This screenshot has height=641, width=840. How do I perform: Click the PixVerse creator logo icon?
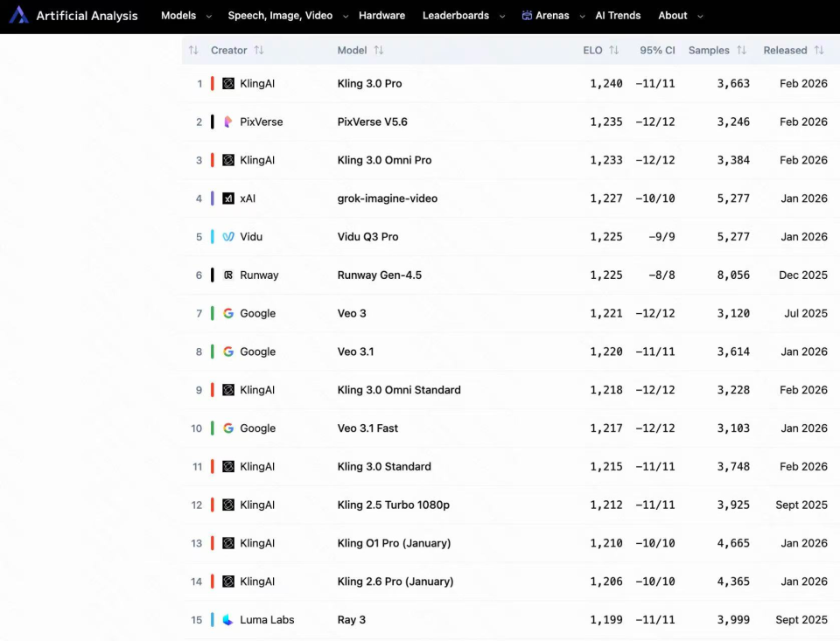pos(228,122)
